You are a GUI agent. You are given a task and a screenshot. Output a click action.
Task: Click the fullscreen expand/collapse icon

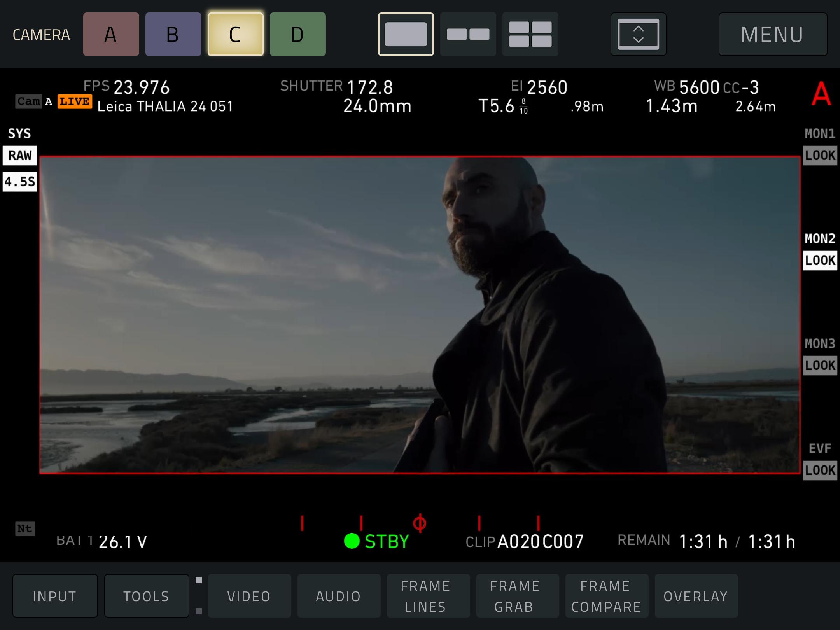[x=638, y=34]
